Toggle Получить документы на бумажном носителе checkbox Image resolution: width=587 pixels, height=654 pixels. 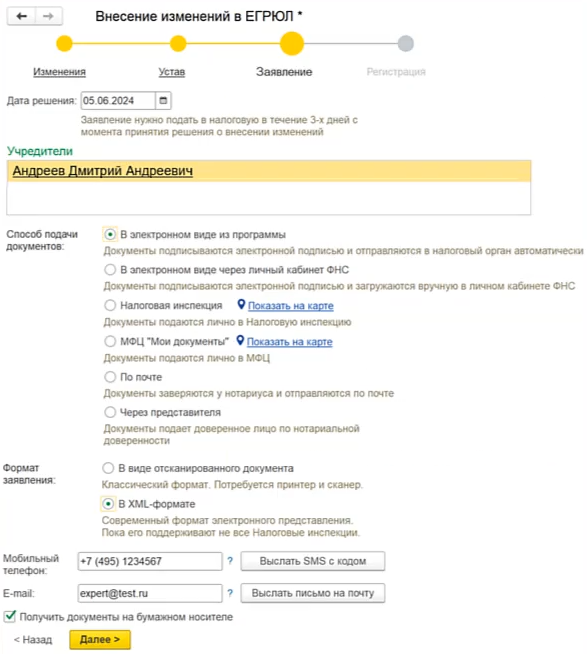(x=10, y=616)
